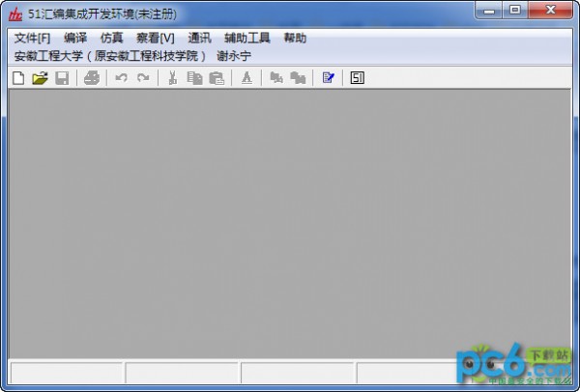580x392 pixels.
Task: Close the 51汇编集成开发环境 window
Action: (x=550, y=11)
